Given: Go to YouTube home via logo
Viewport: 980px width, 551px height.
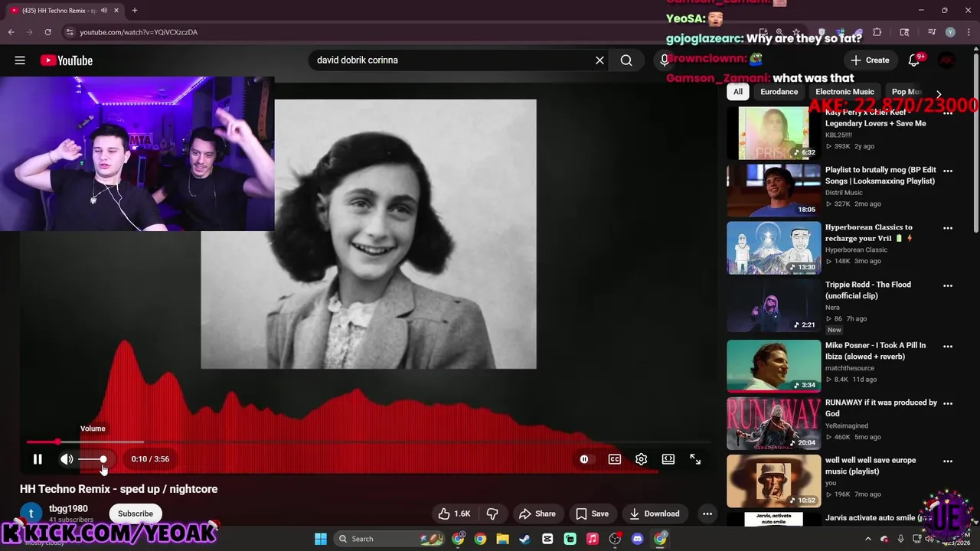Looking at the screenshot, I should pyautogui.click(x=67, y=60).
